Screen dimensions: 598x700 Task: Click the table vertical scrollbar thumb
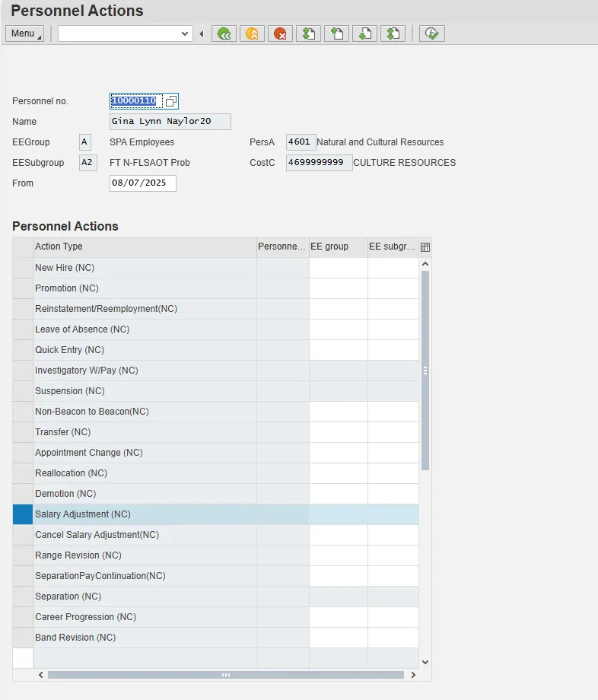[425, 371]
